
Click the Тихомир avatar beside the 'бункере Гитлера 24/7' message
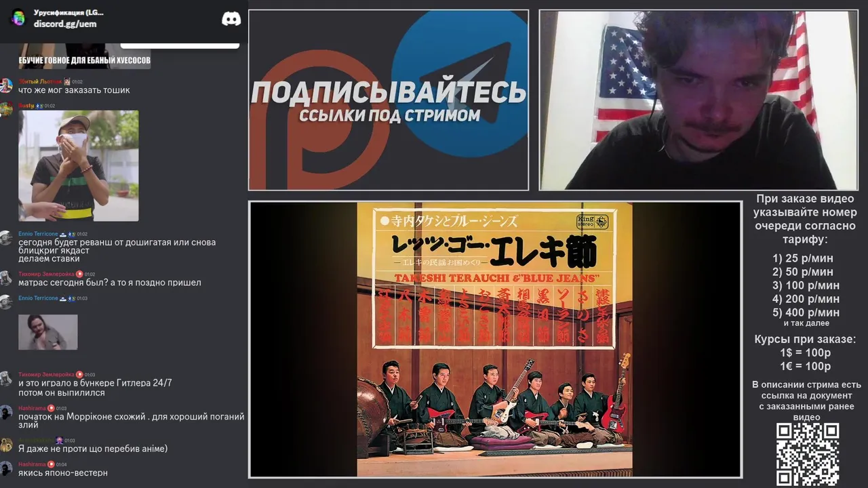(x=6, y=378)
